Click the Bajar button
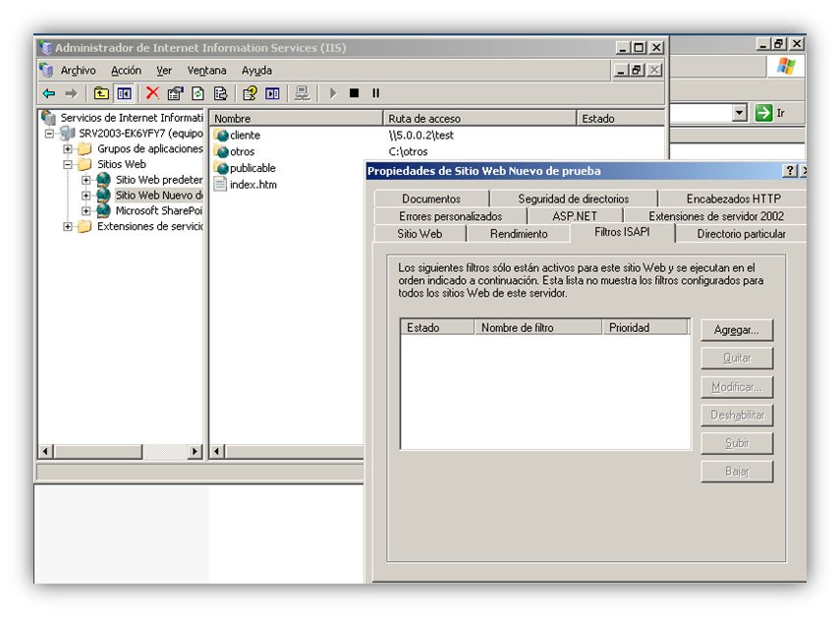This screenshot has width=840, height=617. 737,472
